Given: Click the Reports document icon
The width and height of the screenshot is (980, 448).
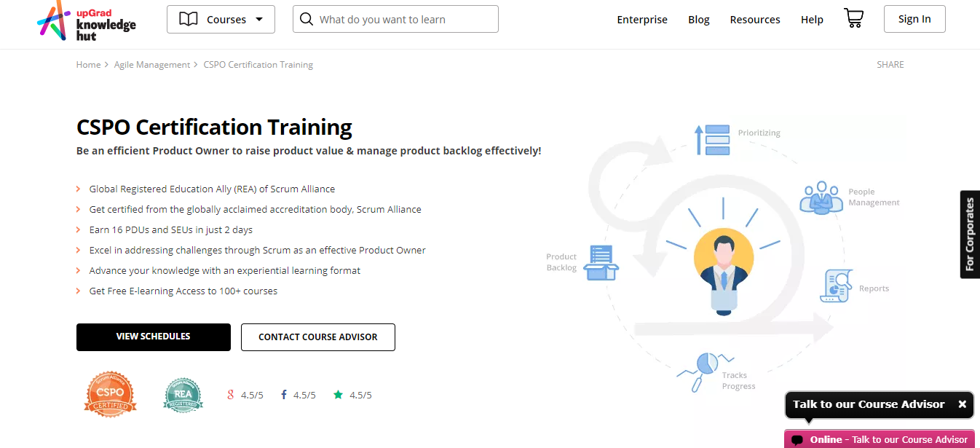Looking at the screenshot, I should (x=837, y=286).
